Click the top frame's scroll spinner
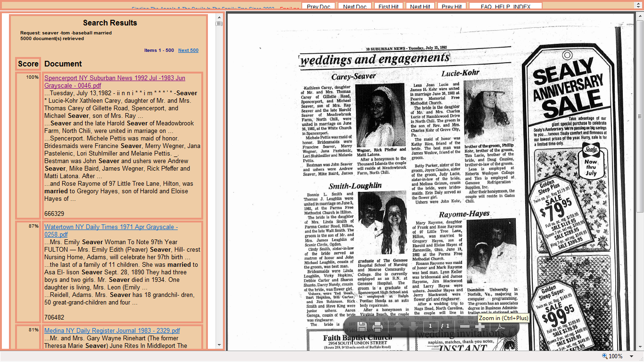This screenshot has height=362, width=644. click(640, 6)
